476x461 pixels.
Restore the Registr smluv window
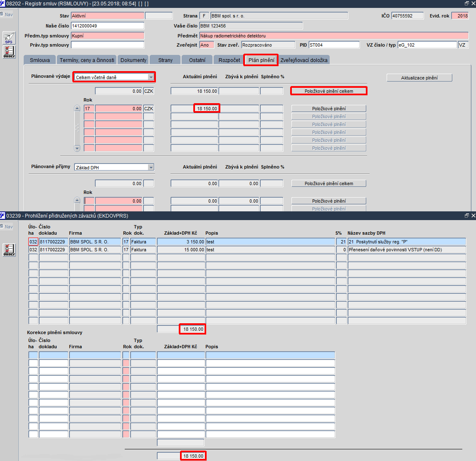point(466,3)
